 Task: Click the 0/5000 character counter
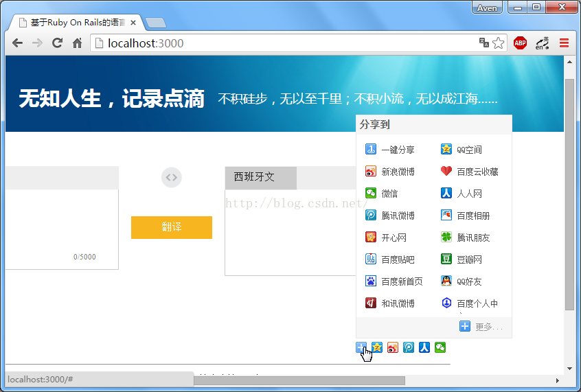coord(84,257)
